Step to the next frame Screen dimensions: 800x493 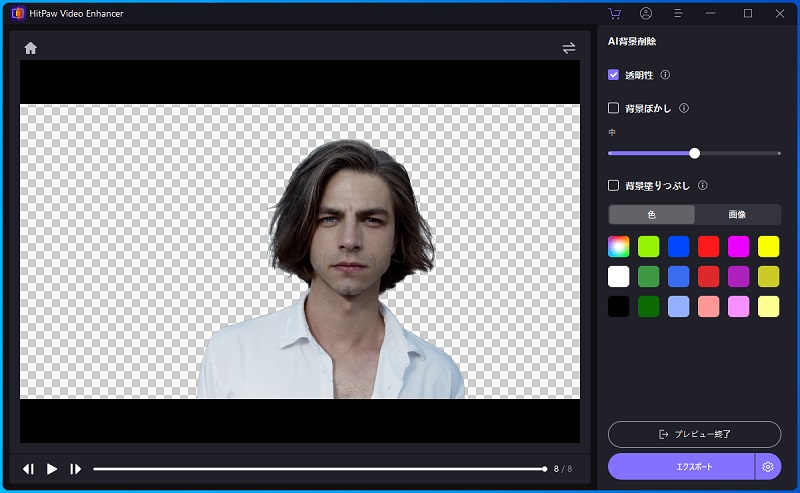pos(75,469)
